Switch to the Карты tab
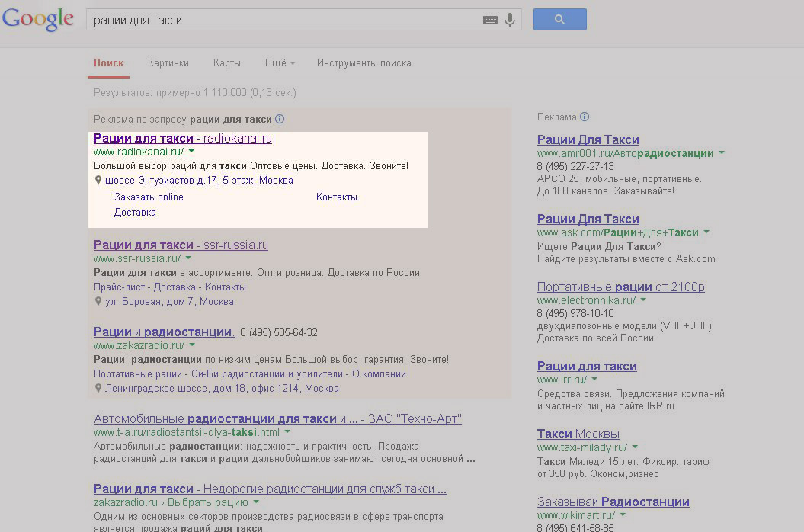This screenshot has height=532, width=804. pos(226,62)
